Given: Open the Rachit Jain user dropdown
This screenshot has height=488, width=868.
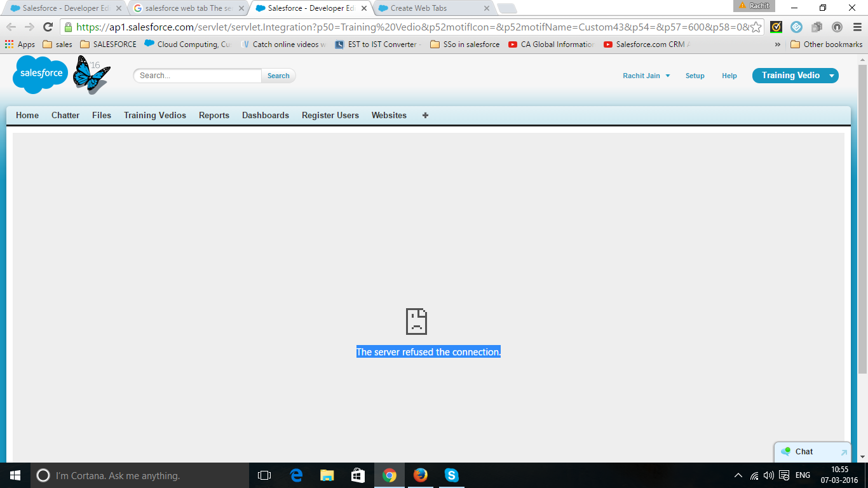Looking at the screenshot, I should click(x=667, y=76).
